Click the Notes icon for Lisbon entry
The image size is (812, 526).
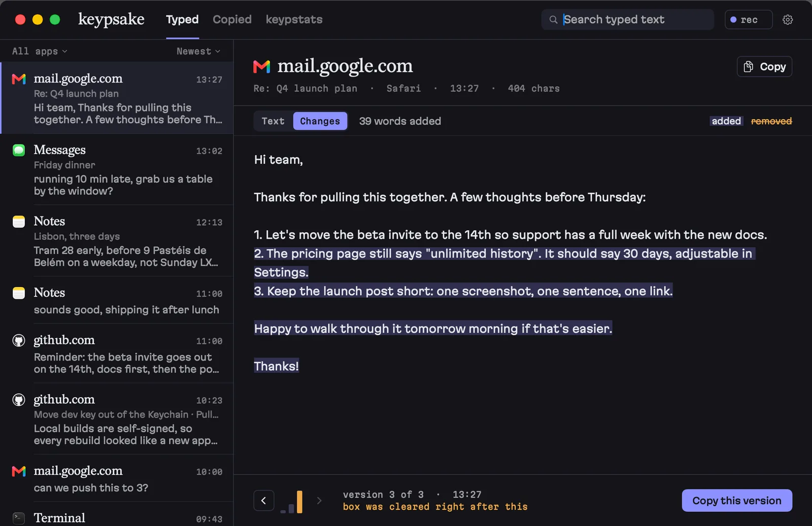coord(19,222)
